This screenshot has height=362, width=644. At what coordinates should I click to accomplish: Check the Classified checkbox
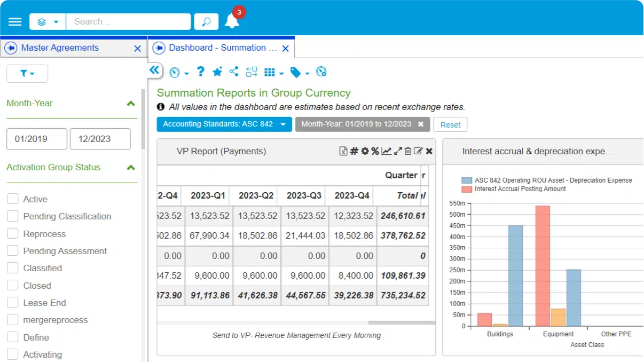[x=13, y=268]
